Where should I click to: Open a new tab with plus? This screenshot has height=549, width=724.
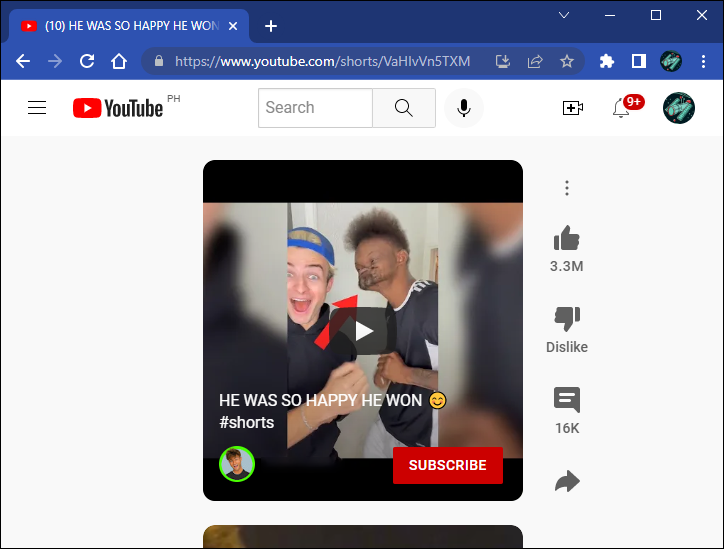[271, 26]
